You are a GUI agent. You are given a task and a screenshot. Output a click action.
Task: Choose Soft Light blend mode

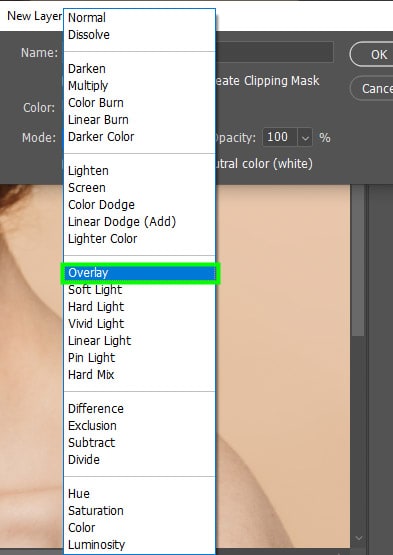[x=139, y=290]
